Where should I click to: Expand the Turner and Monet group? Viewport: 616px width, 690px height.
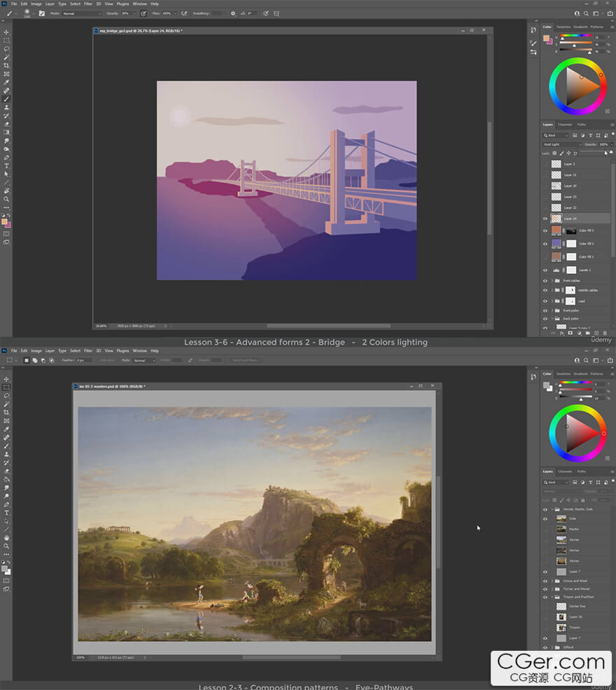click(x=552, y=589)
